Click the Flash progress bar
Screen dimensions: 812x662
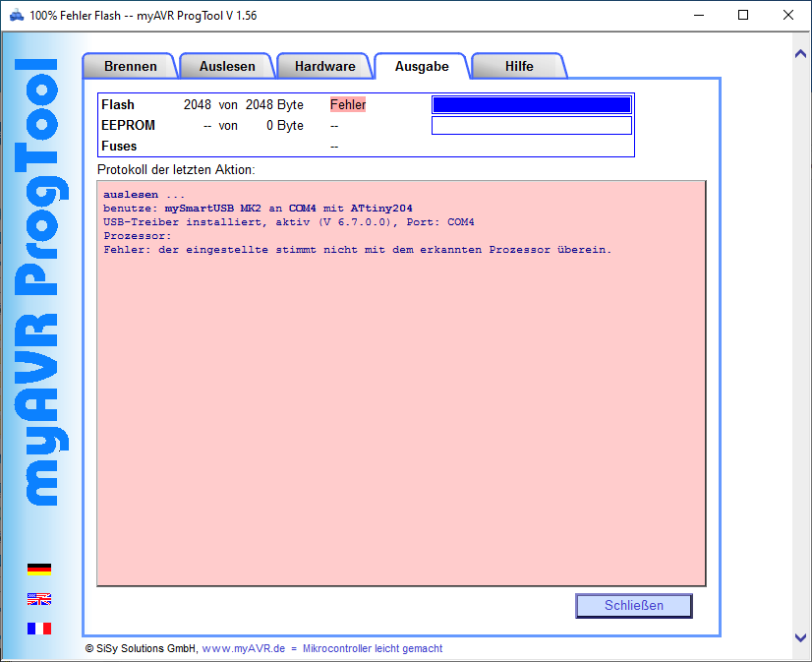click(x=532, y=104)
